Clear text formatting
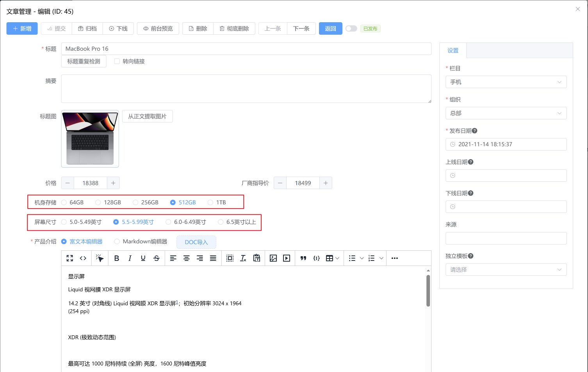Screen dimensions: 588x372 tap(243, 258)
